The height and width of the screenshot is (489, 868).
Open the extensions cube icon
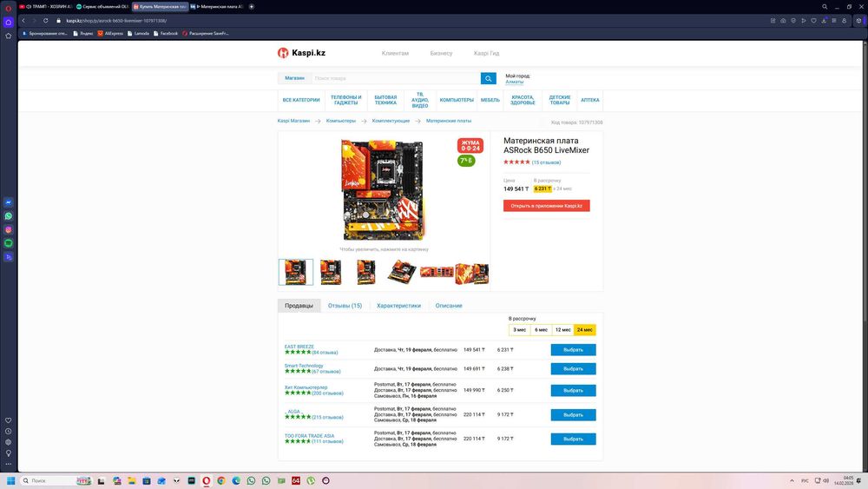(858, 21)
